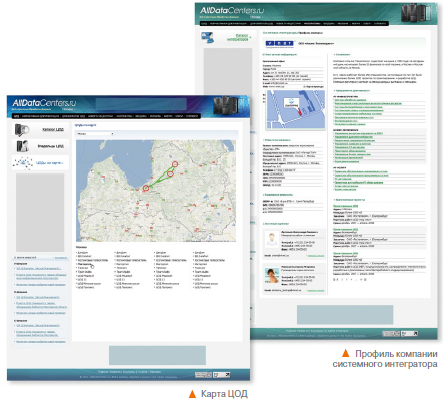Expand the language selector beside the map page logo

(x=69, y=109)
